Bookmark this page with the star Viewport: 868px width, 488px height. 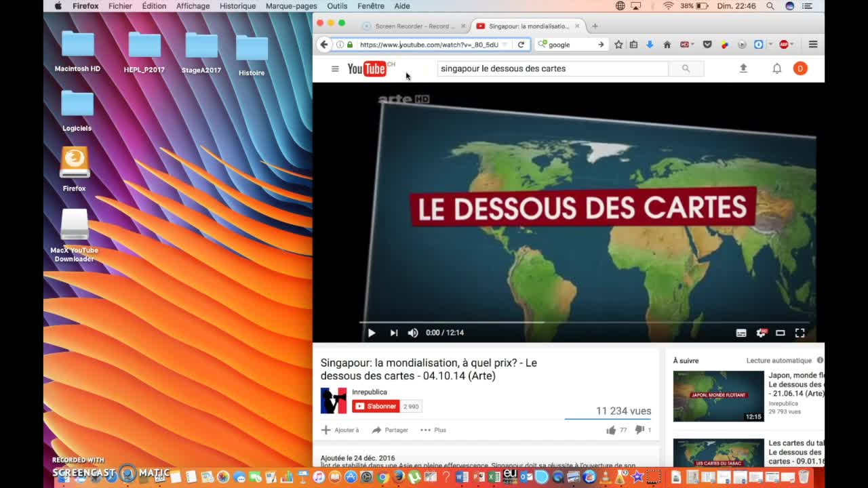tap(618, 45)
